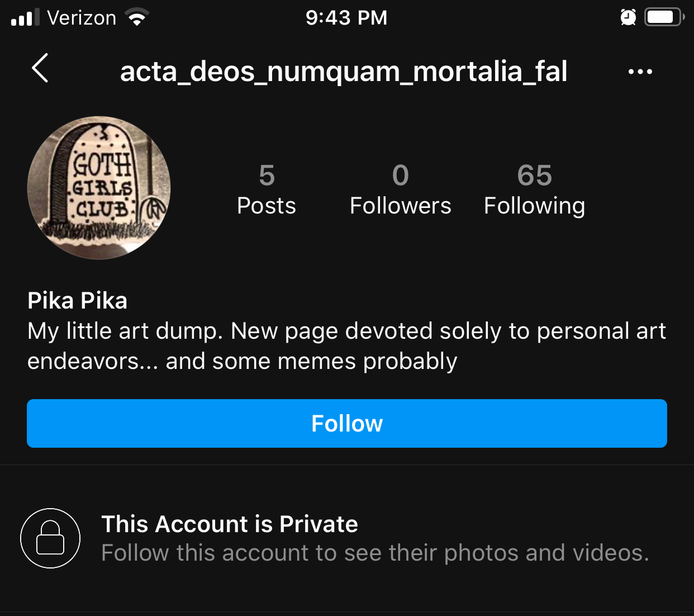View the Posts label under 5
The height and width of the screenshot is (616, 694).
267,206
